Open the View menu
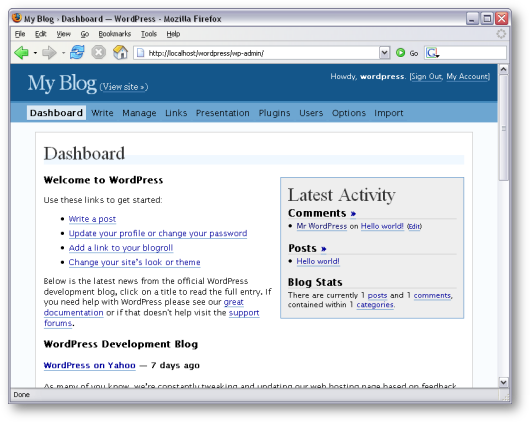 coord(63,34)
